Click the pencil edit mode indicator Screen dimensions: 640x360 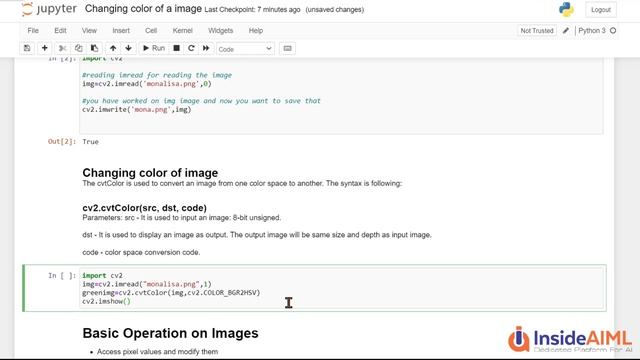pyautogui.click(x=566, y=31)
